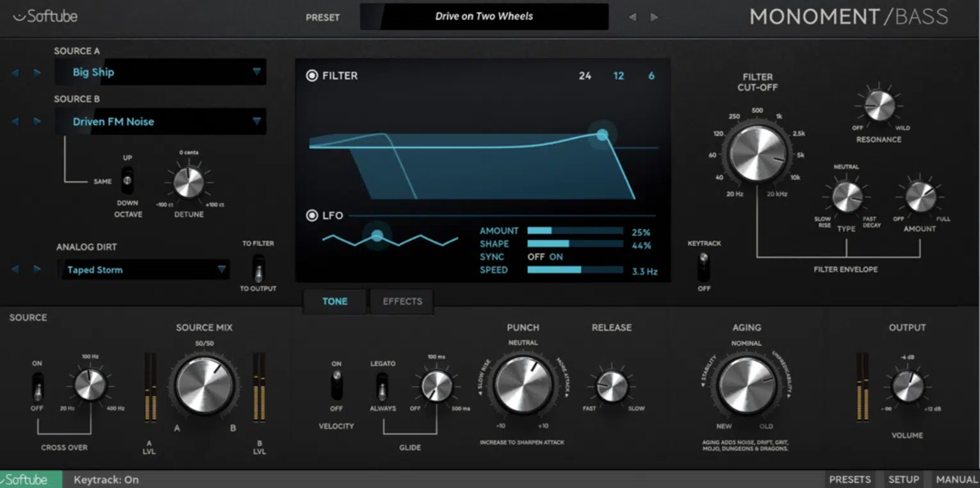This screenshot has width=980, height=488.
Task: Click the Glide time knob
Action: coord(436,386)
